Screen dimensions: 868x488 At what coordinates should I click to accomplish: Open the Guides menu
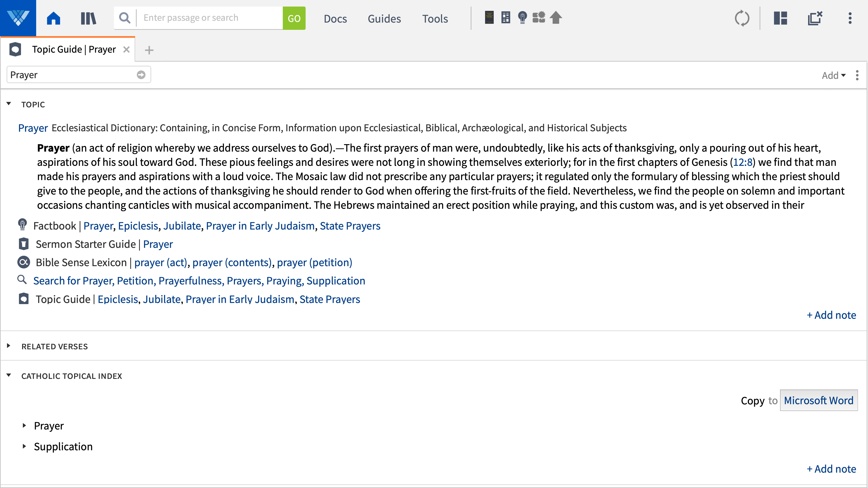click(384, 19)
